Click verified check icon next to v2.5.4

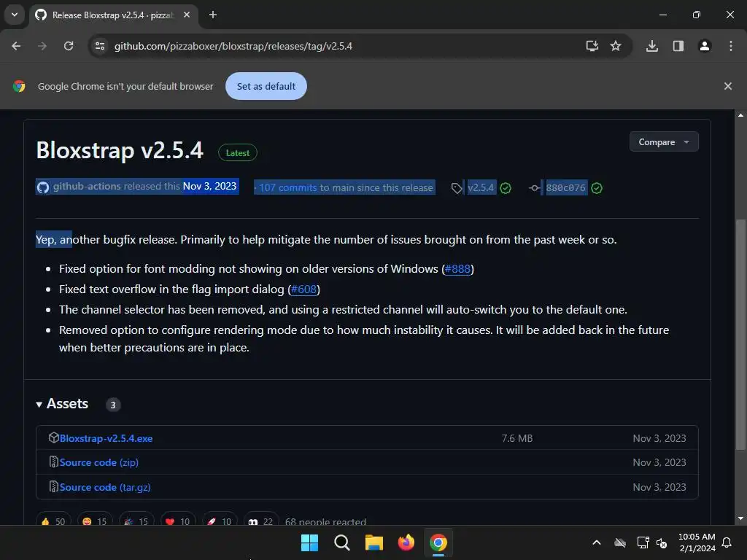click(506, 188)
